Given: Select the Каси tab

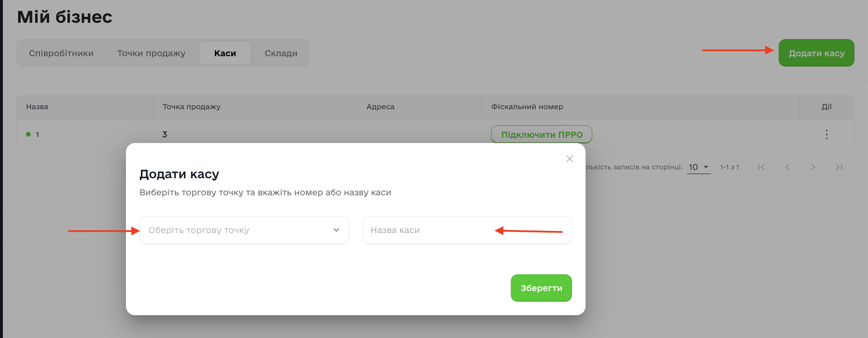Looking at the screenshot, I should 225,53.
